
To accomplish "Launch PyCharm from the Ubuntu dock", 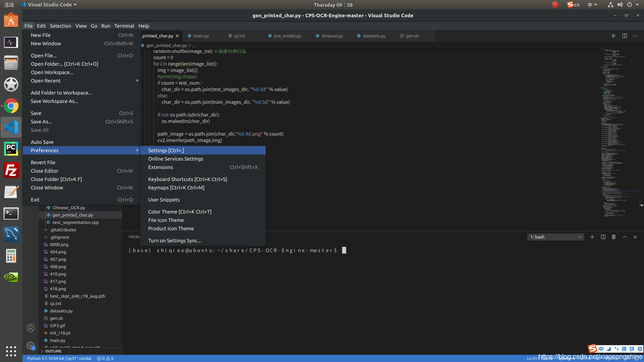I will (11, 149).
